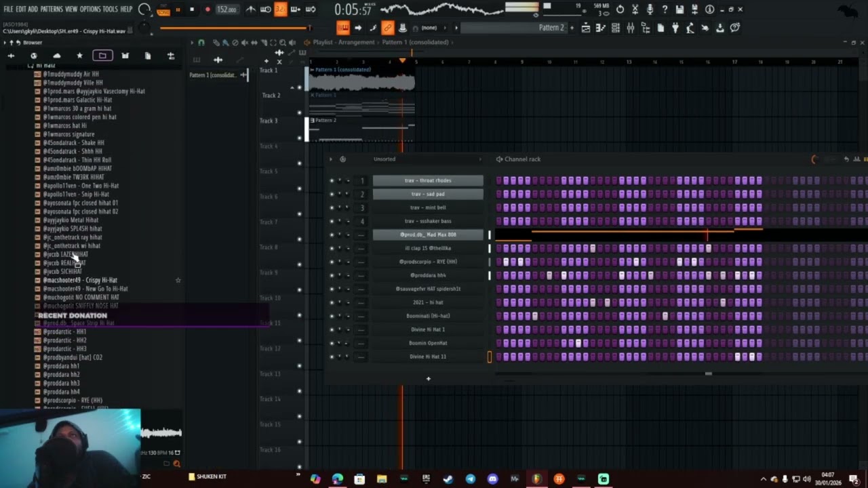Click the undo history circular arrow icon
The image size is (868, 488).
coord(620,9)
